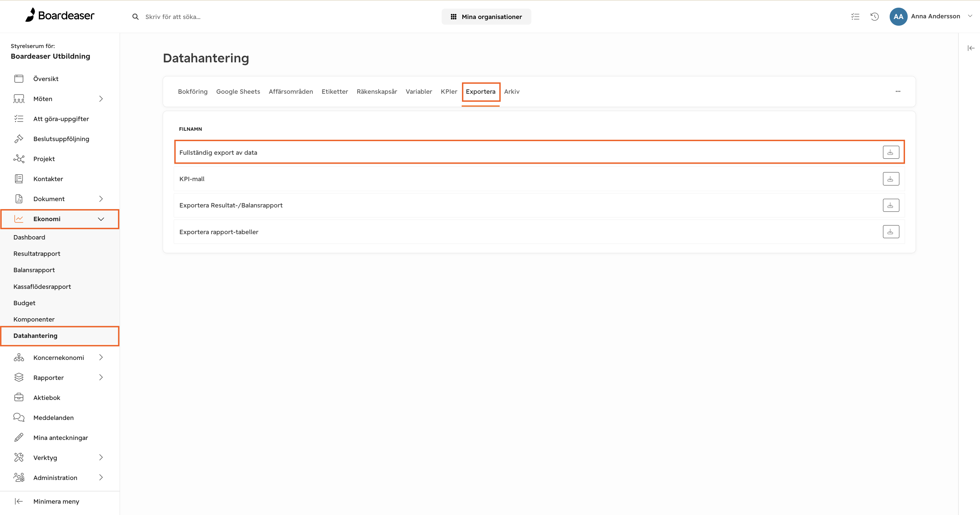This screenshot has height=515, width=980.
Task: Switch to the Bokföring tab
Action: [193, 91]
